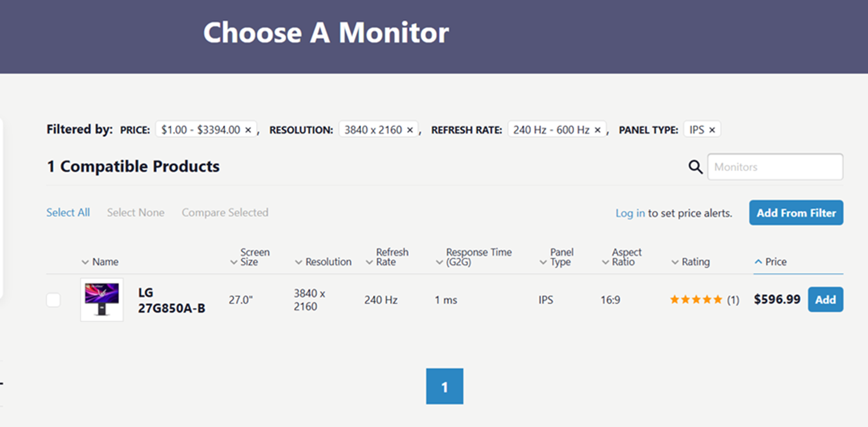Toggle the Price column sort arrow
The image size is (868, 427).
click(758, 262)
